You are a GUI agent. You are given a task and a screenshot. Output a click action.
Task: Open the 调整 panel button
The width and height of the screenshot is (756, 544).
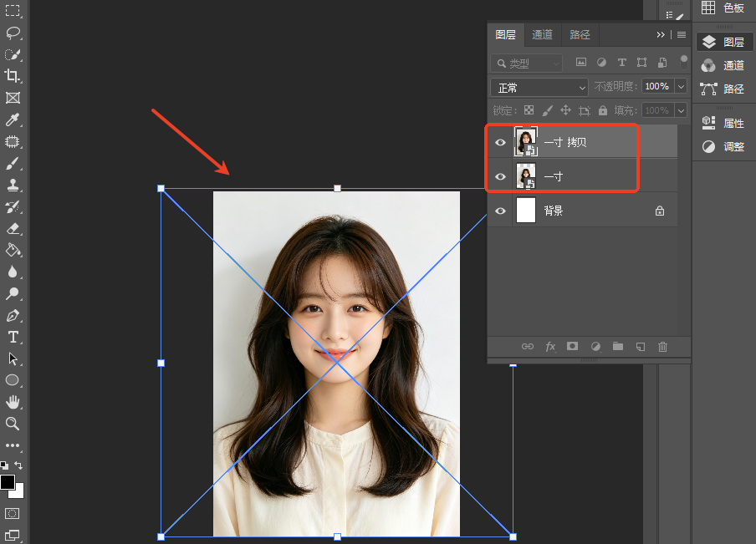pyautogui.click(x=723, y=146)
